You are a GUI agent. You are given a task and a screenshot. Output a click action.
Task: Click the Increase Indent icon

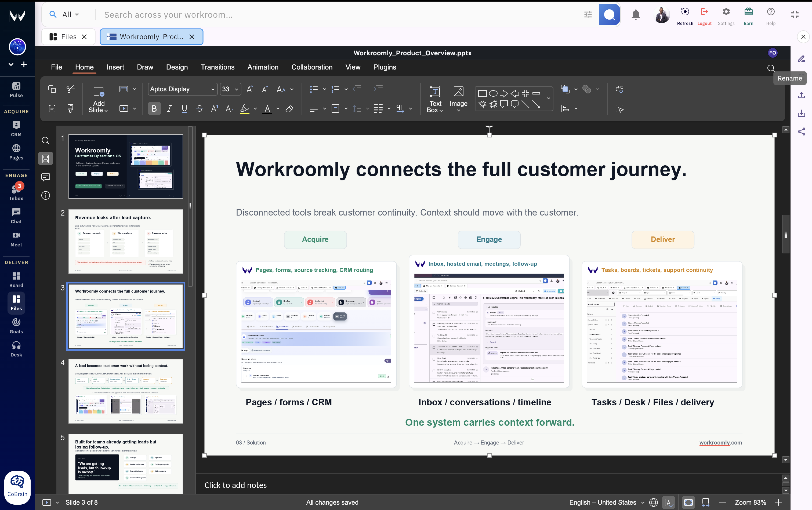tap(378, 89)
